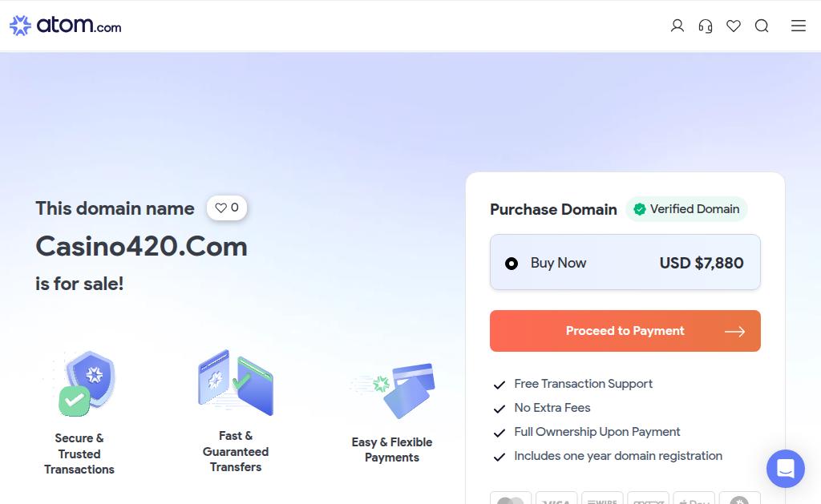Image resolution: width=821 pixels, height=504 pixels.
Task: Click the Verified Domain badge
Action: coord(686,209)
